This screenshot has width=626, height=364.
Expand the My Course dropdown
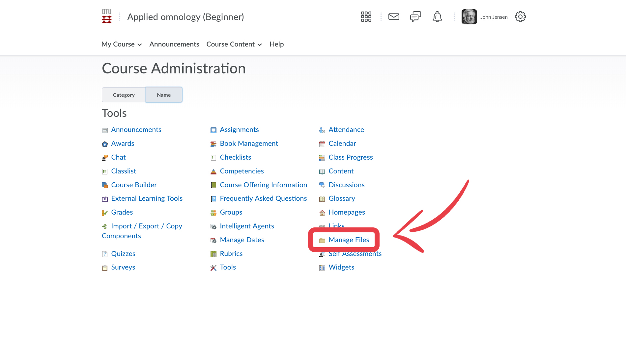pos(122,44)
